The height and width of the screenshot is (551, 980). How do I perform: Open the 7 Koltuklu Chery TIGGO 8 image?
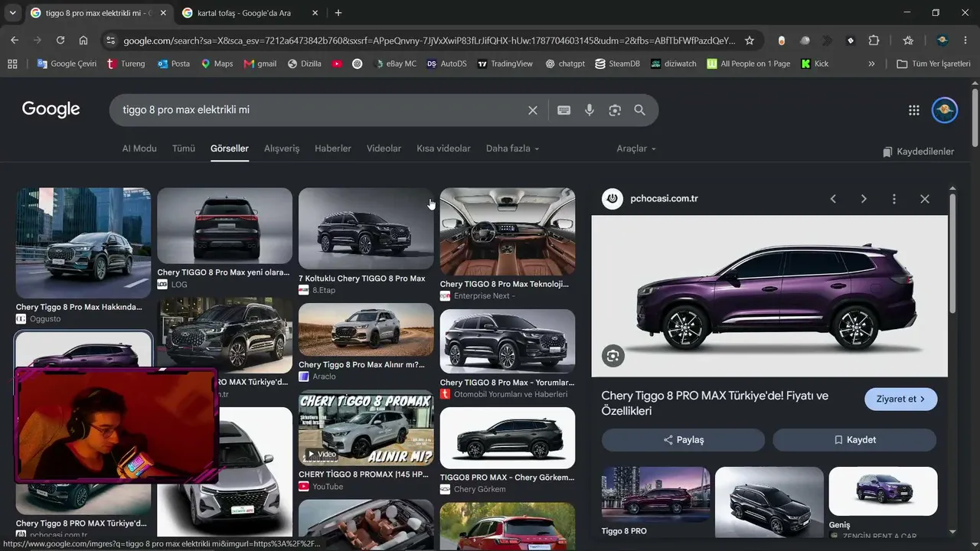click(x=366, y=229)
